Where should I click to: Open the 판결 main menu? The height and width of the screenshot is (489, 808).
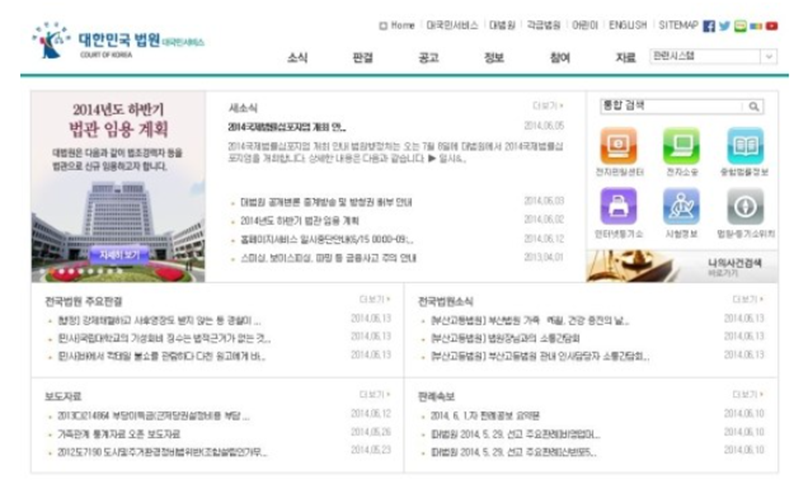(x=362, y=58)
